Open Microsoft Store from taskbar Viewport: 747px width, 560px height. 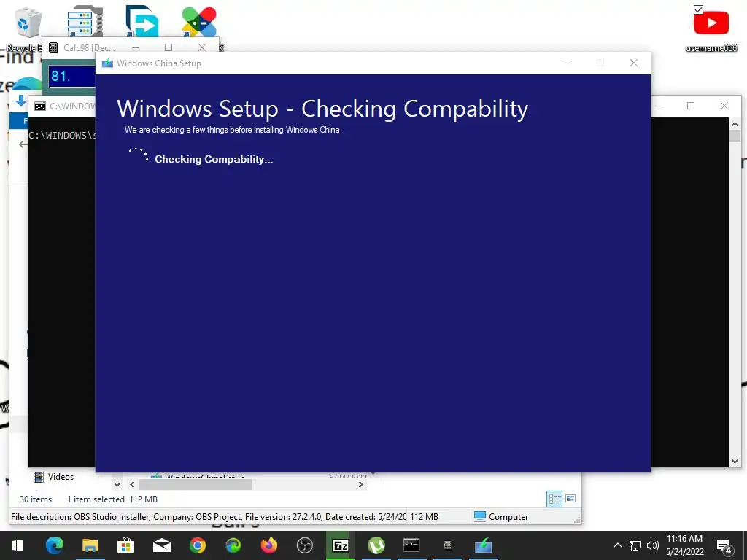click(x=125, y=545)
